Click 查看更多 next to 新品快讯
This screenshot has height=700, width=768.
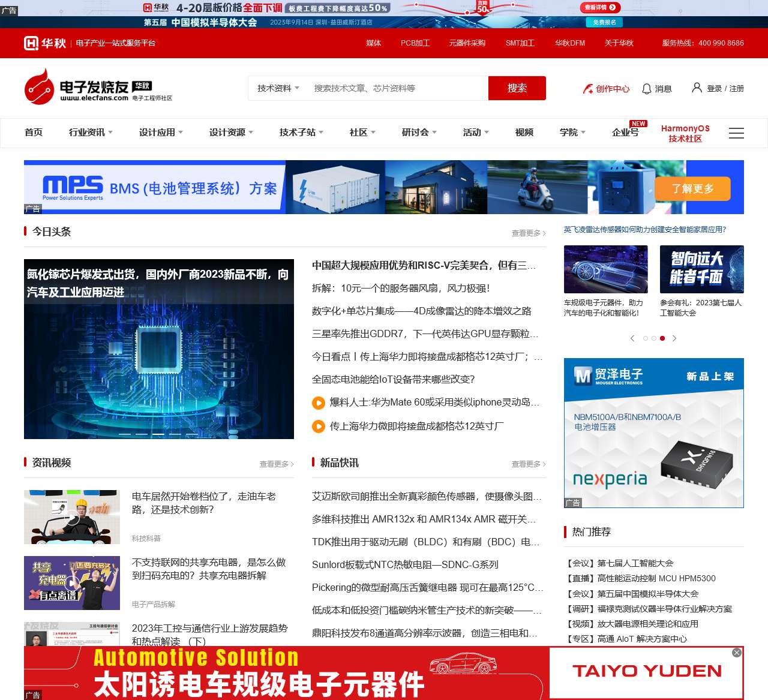(529, 464)
